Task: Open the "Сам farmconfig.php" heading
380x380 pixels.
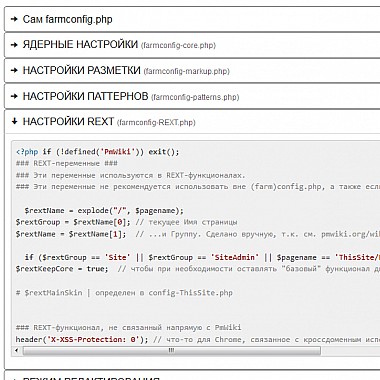Action: coord(67,19)
